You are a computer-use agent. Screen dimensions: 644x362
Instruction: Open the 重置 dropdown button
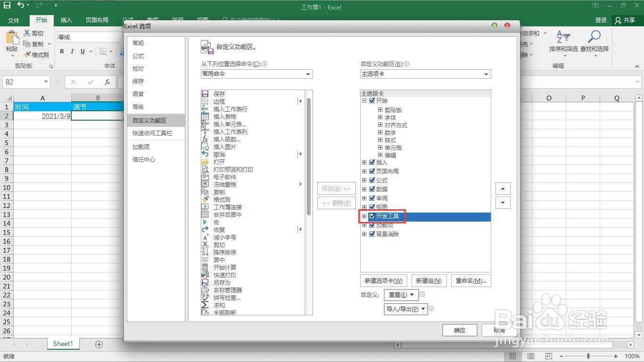401,295
